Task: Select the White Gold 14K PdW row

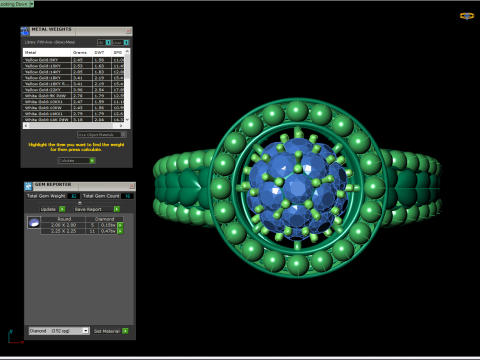Action: pyautogui.click(x=74, y=119)
